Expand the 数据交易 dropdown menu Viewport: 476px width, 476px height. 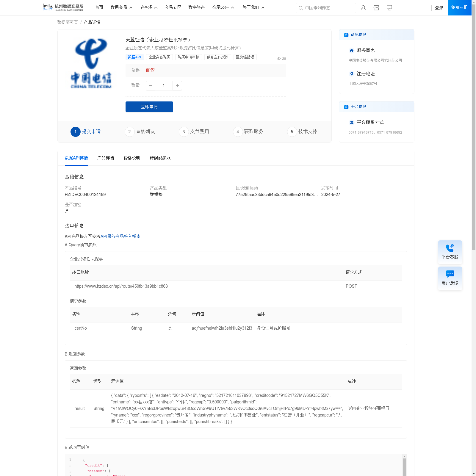tap(121, 7)
